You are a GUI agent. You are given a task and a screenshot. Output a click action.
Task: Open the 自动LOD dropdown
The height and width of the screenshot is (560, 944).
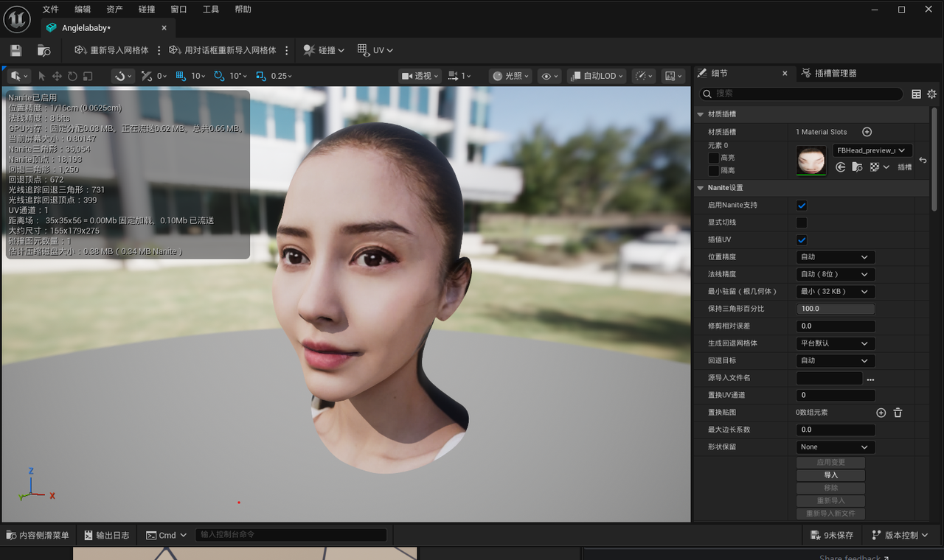tap(597, 76)
